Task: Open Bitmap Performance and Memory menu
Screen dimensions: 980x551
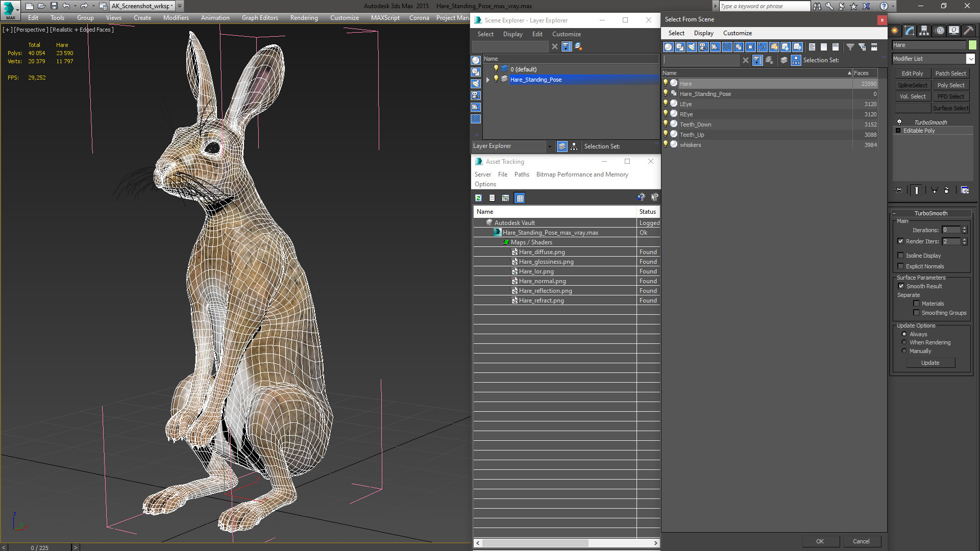Action: tap(582, 174)
